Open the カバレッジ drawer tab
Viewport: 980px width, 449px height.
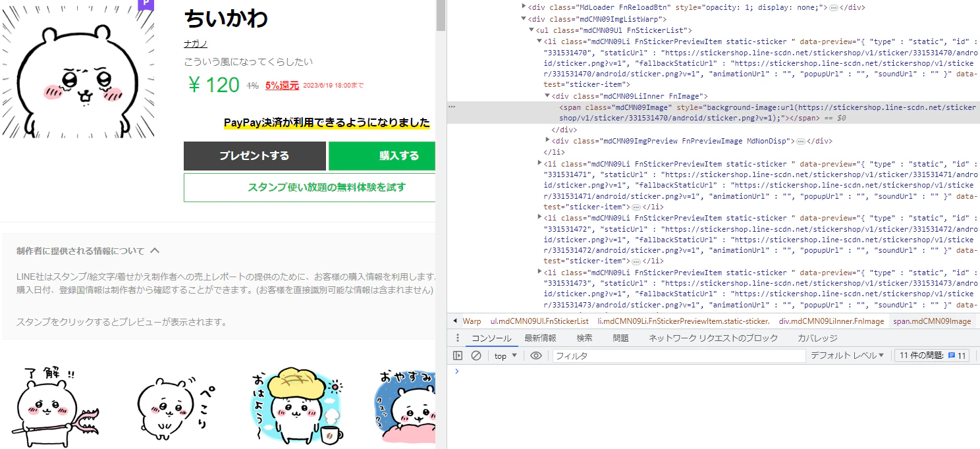pos(817,338)
